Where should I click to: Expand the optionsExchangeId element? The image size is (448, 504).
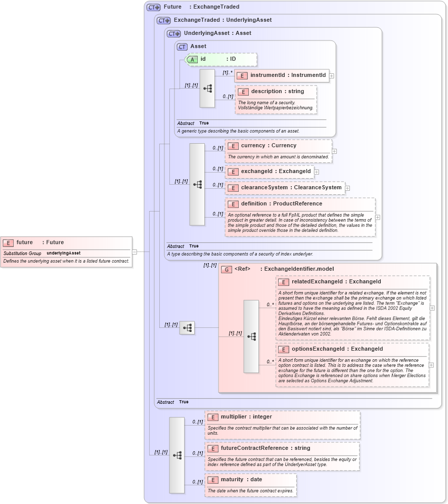click(430, 364)
